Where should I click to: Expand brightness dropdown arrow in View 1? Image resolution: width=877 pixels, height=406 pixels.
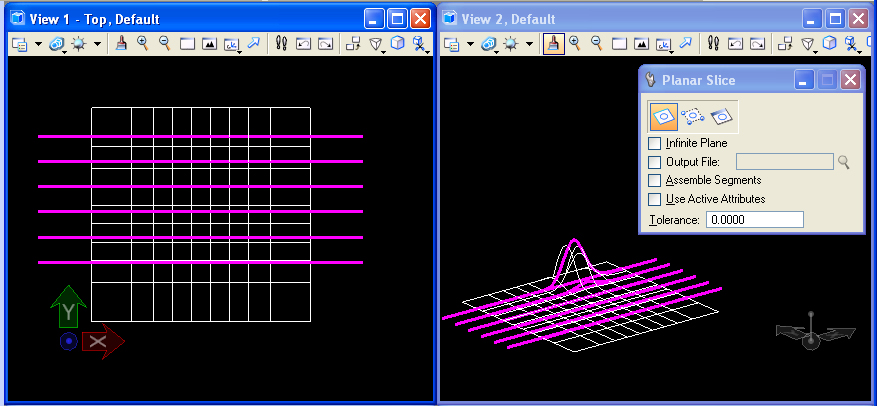[x=97, y=44]
